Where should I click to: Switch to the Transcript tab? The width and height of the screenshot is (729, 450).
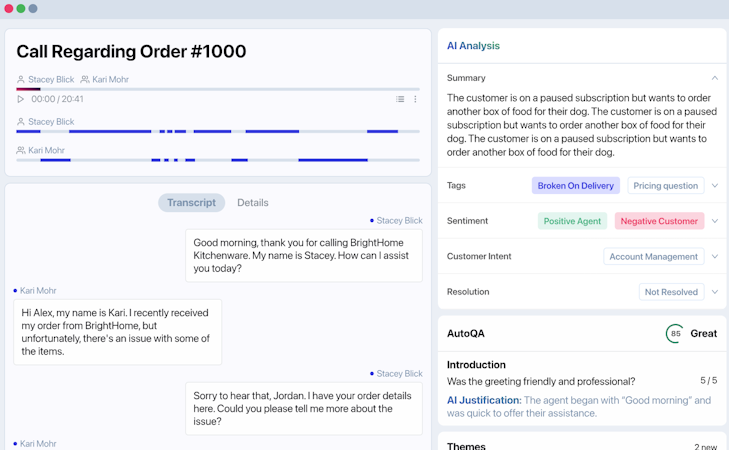pyautogui.click(x=191, y=203)
